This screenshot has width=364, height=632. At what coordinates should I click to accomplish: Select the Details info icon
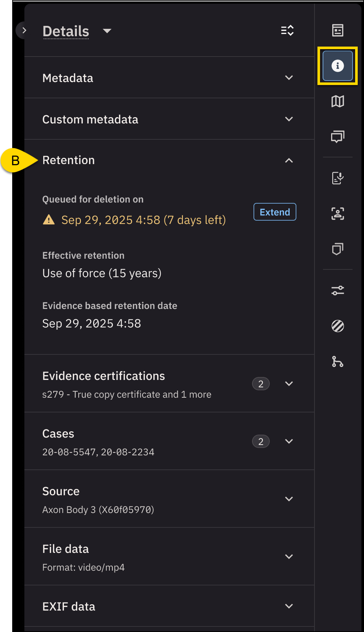(337, 66)
